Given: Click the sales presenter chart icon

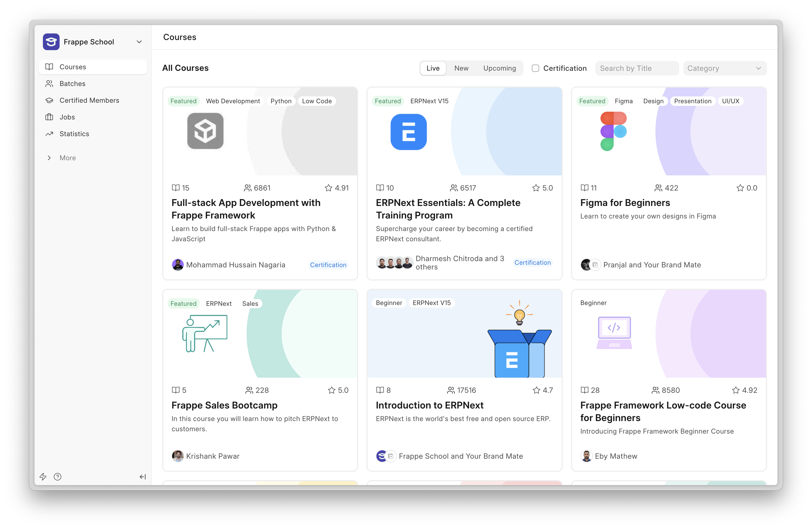Looking at the screenshot, I should tap(205, 333).
